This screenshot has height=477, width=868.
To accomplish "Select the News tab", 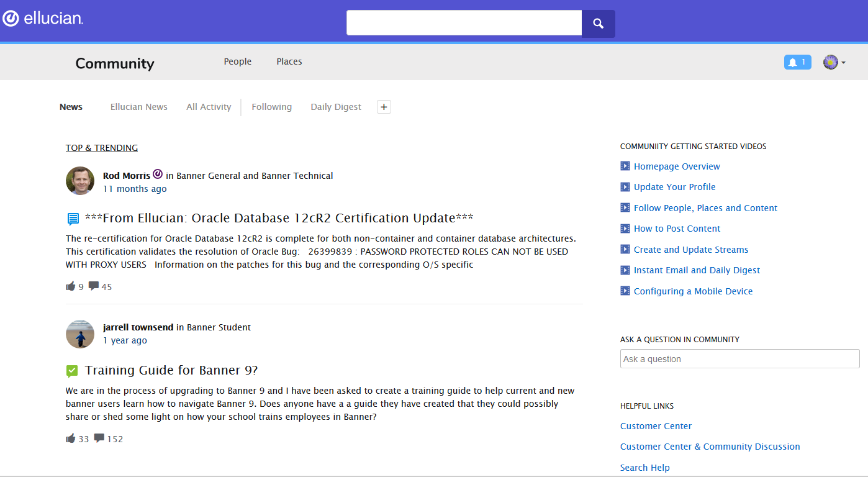I will [x=71, y=107].
